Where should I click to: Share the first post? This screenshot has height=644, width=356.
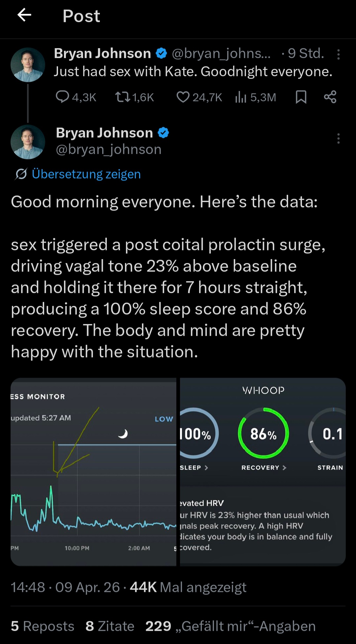coord(330,97)
